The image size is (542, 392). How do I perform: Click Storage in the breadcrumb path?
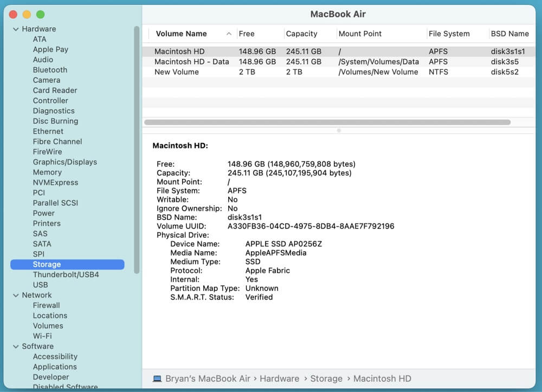tap(326, 378)
